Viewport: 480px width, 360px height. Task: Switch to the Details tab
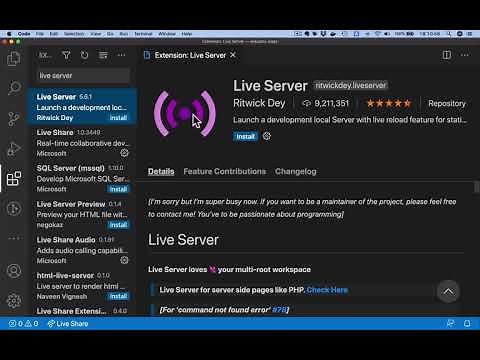(x=161, y=171)
